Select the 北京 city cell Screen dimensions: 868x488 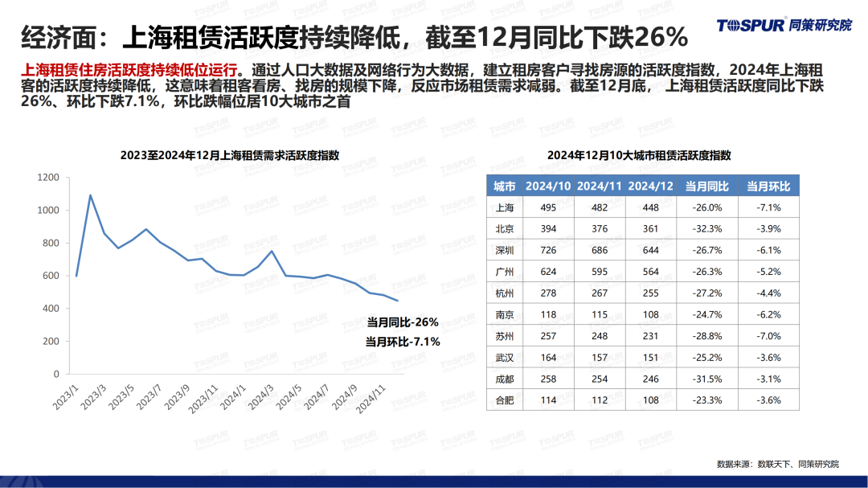point(504,229)
